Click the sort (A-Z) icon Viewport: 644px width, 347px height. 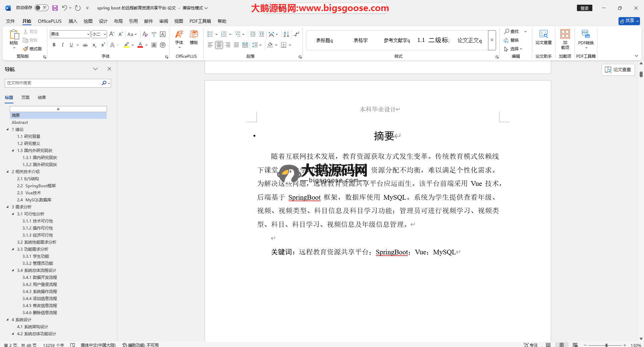point(286,34)
